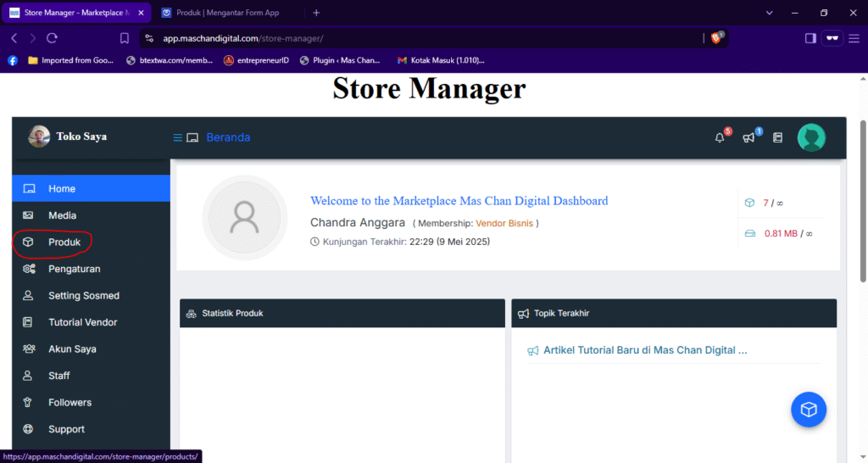Click the 0.81 MB storage usage text
This screenshot has height=463, width=868.
click(781, 234)
